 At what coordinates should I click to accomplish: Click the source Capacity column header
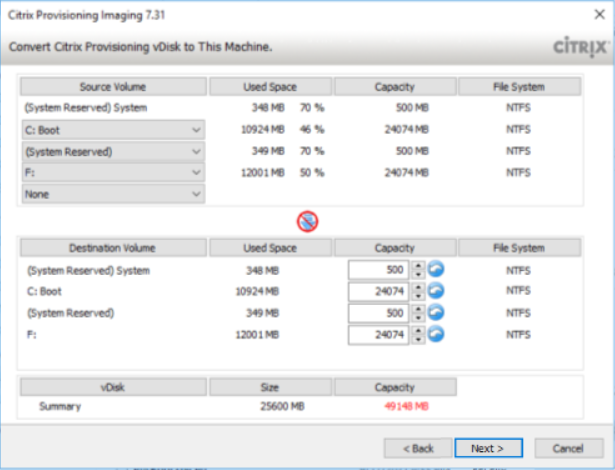click(x=395, y=87)
